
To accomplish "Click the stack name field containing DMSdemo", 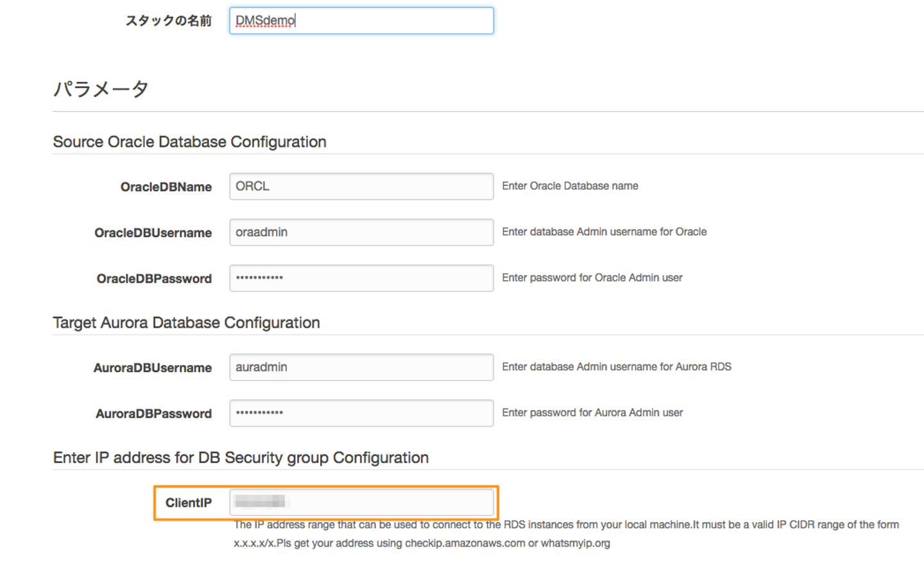I will pyautogui.click(x=361, y=21).
